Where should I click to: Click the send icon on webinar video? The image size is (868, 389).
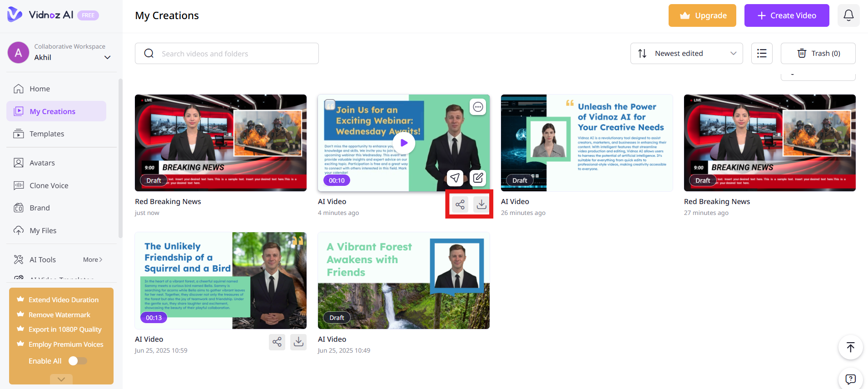[x=455, y=178]
